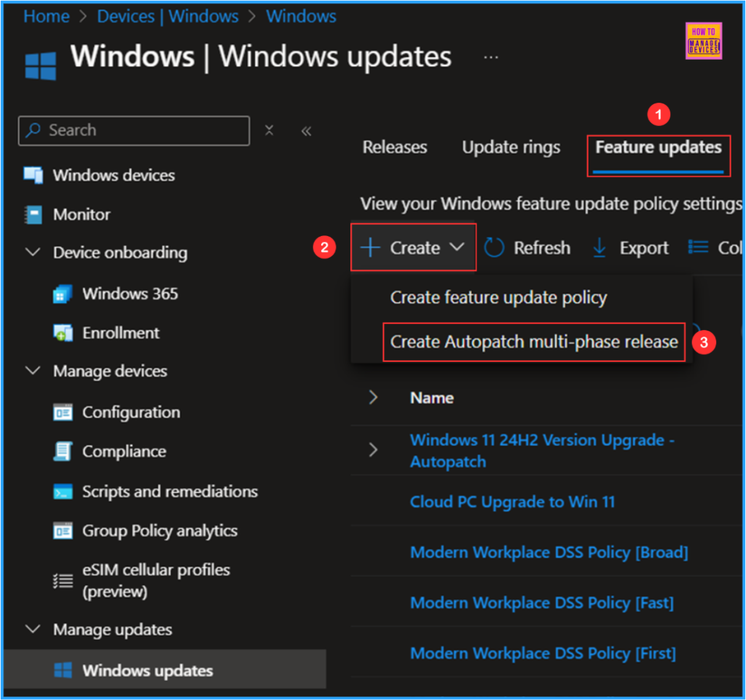Viewport: 746px width, 700px height.
Task: Switch to the Releases tab
Action: pos(395,147)
